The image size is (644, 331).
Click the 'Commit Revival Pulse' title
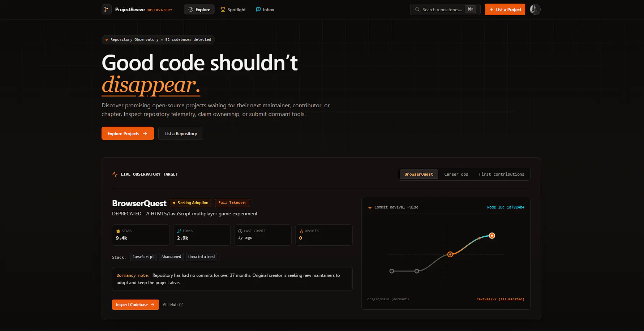[396, 207]
